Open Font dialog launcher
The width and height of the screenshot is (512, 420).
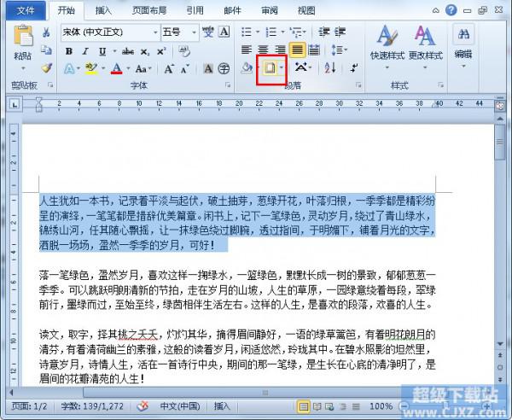pyautogui.click(x=228, y=85)
